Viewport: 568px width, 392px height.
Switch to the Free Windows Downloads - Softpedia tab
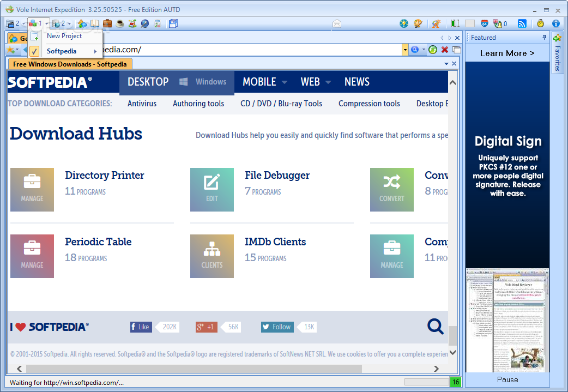pyautogui.click(x=70, y=64)
